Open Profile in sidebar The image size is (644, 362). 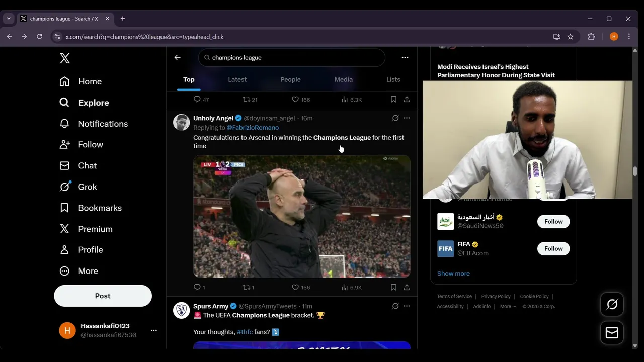point(81,250)
